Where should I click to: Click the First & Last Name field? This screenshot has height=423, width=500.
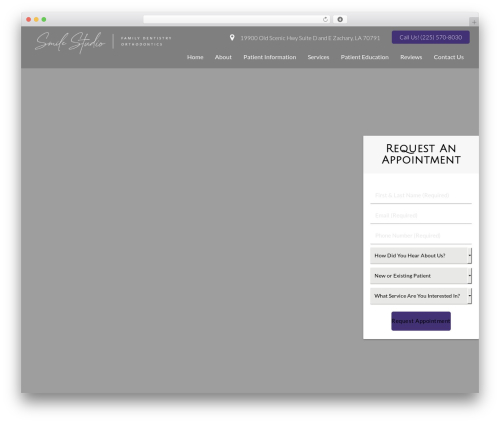(421, 195)
